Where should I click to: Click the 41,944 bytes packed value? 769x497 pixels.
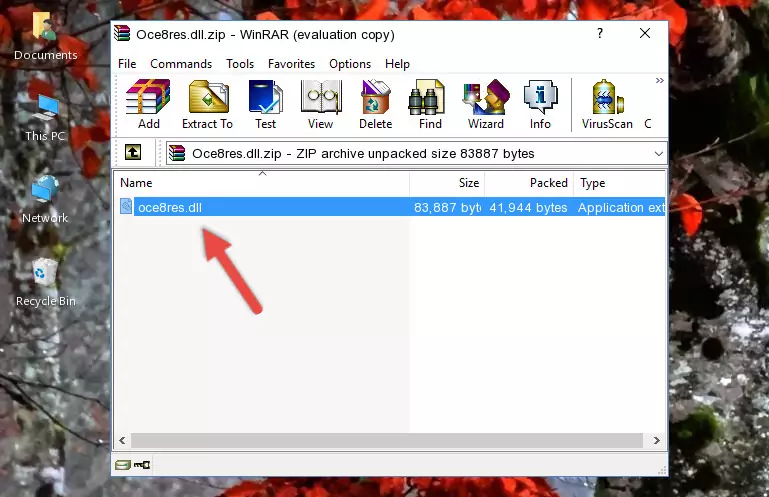pos(528,208)
